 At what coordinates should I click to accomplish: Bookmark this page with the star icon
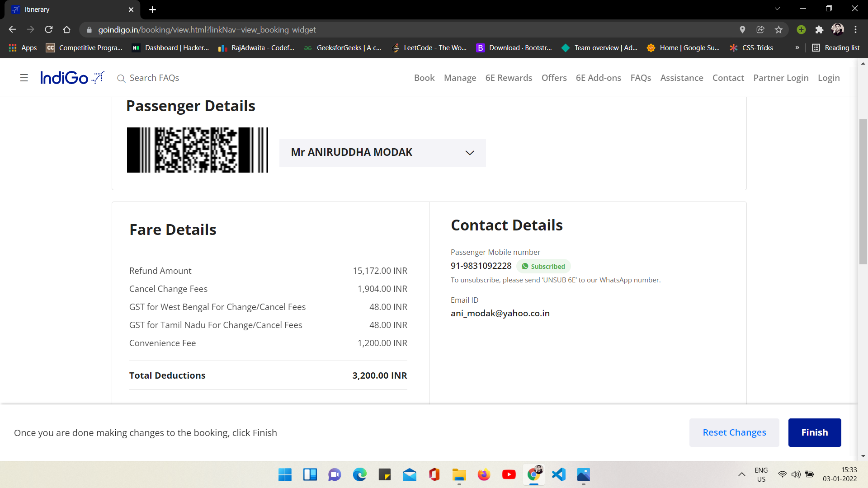[x=778, y=30]
